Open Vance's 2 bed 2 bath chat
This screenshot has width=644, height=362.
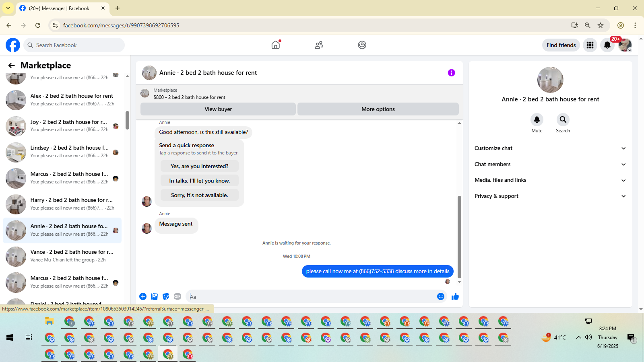click(62, 256)
